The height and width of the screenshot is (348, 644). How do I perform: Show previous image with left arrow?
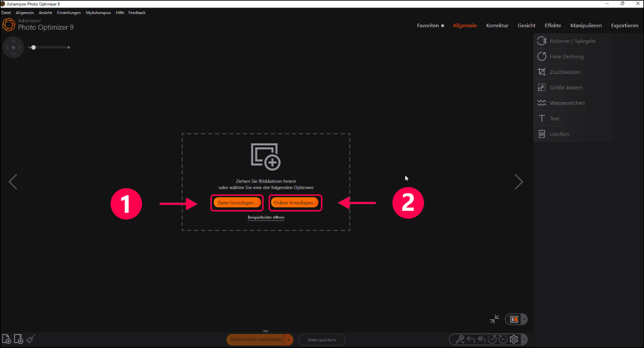[x=13, y=182]
